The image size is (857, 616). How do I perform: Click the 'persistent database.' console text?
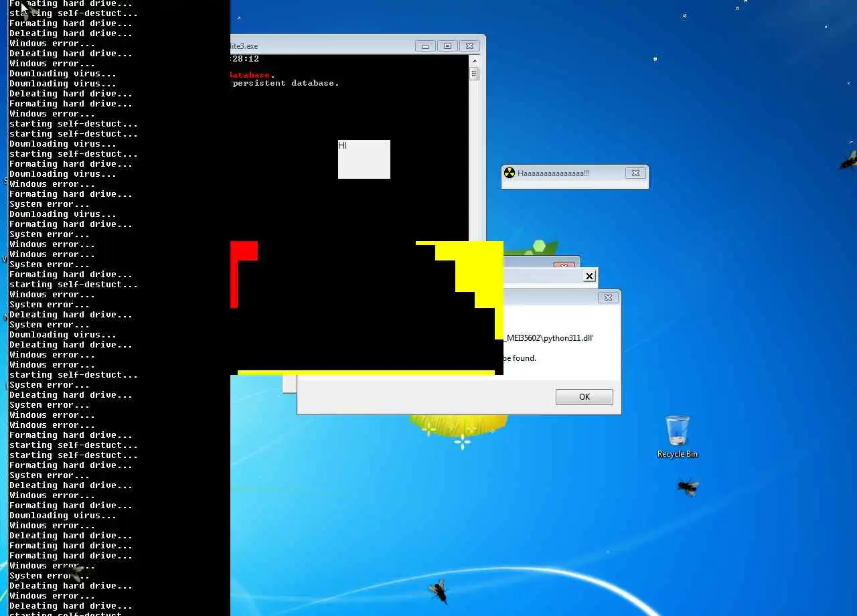pyautogui.click(x=286, y=83)
